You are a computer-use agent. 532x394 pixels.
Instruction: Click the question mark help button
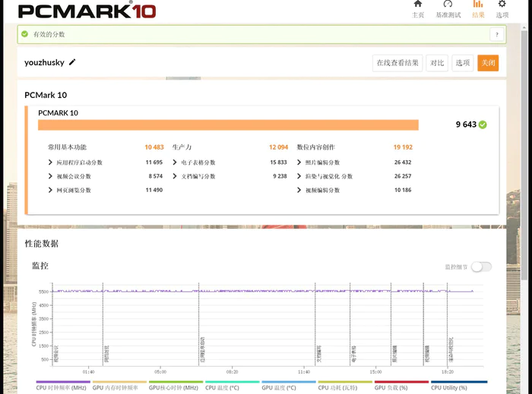pos(497,34)
